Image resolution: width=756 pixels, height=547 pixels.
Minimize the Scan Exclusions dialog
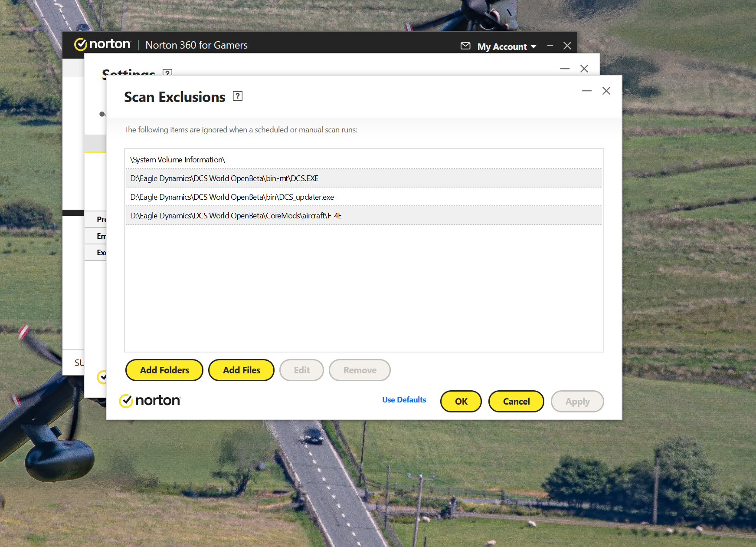click(587, 90)
